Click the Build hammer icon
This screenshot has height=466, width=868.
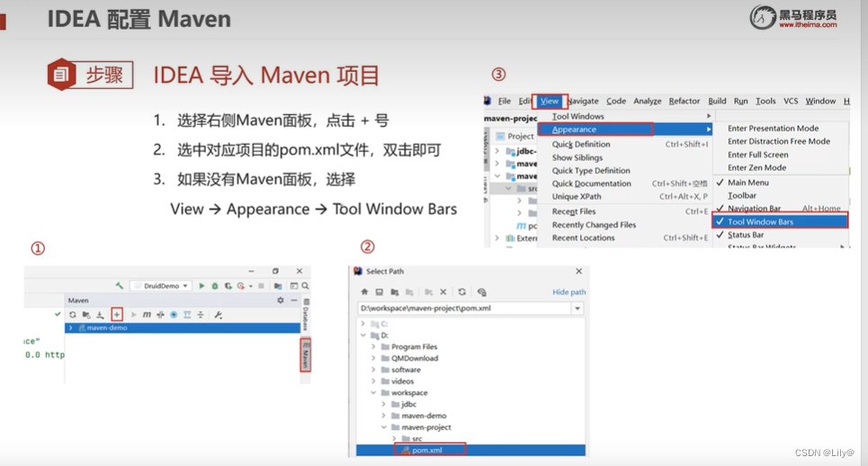pos(119,285)
